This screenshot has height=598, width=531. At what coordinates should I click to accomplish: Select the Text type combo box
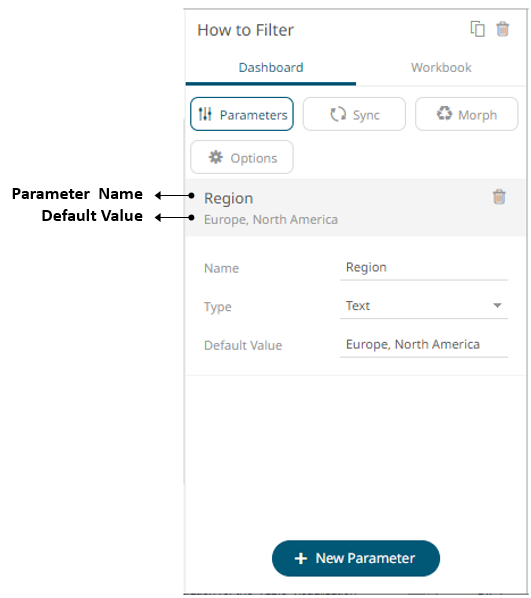(x=424, y=306)
